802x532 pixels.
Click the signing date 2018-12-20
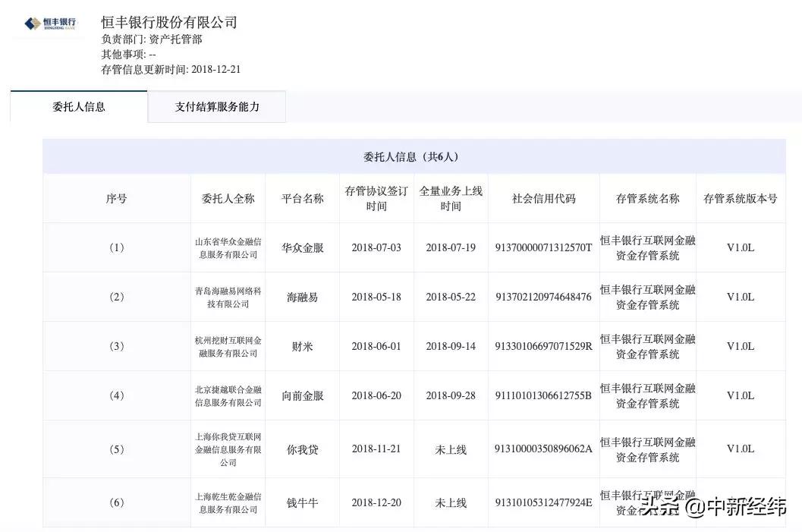coord(376,502)
